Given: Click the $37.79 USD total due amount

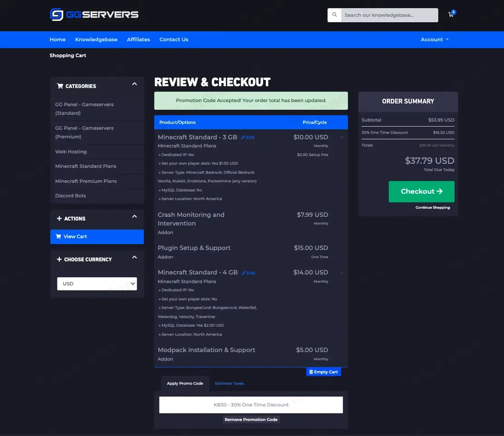Looking at the screenshot, I should pyautogui.click(x=430, y=161).
